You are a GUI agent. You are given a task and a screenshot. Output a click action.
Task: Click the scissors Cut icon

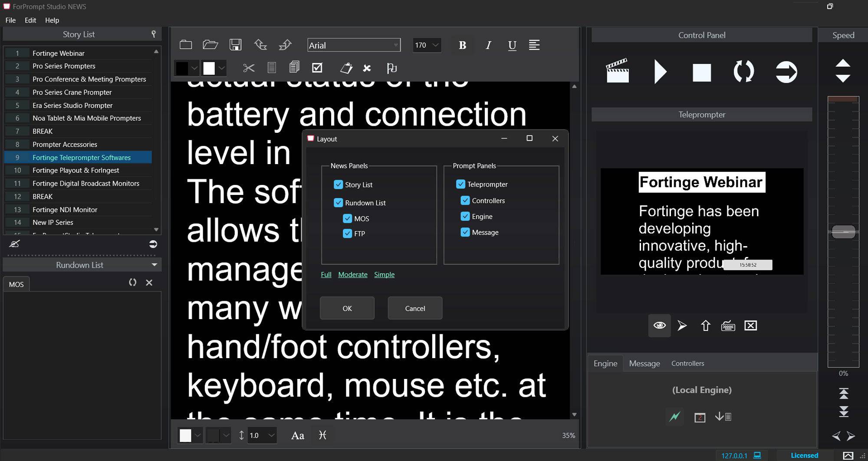point(249,68)
